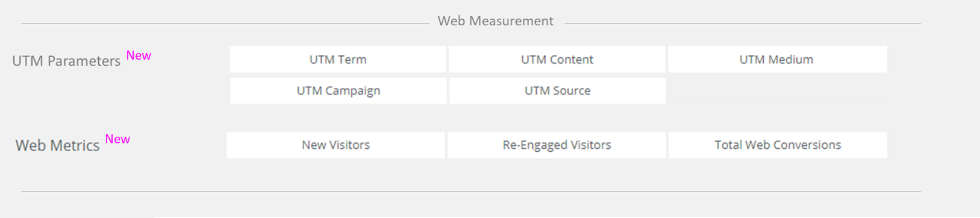Image resolution: width=980 pixels, height=218 pixels.
Task: Click divider line left of Web Measurement
Action: (225, 24)
